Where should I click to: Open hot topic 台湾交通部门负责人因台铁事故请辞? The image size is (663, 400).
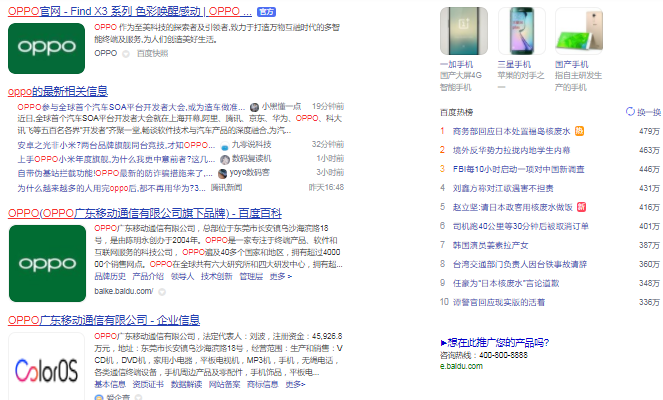tap(520, 265)
